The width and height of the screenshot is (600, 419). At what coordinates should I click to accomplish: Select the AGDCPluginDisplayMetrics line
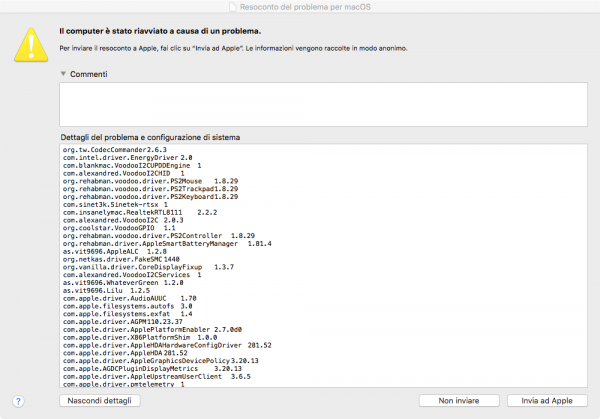[x=152, y=368]
